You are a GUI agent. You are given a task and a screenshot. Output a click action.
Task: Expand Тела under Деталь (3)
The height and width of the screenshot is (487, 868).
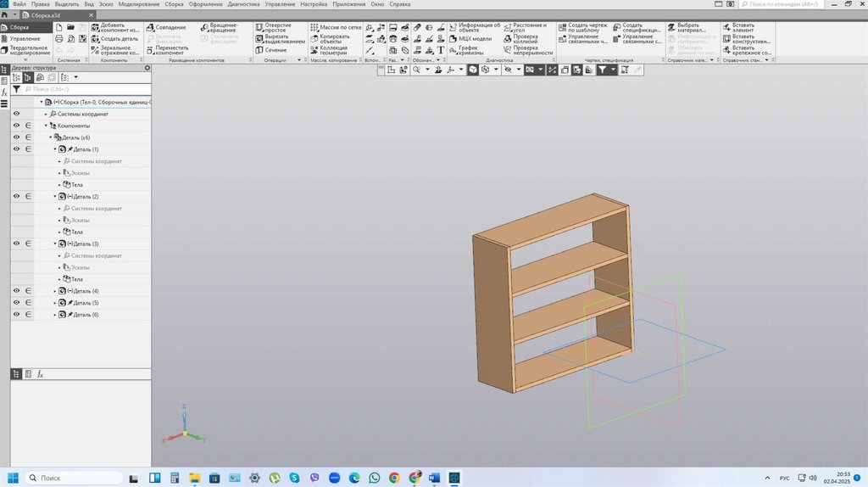pyautogui.click(x=59, y=279)
